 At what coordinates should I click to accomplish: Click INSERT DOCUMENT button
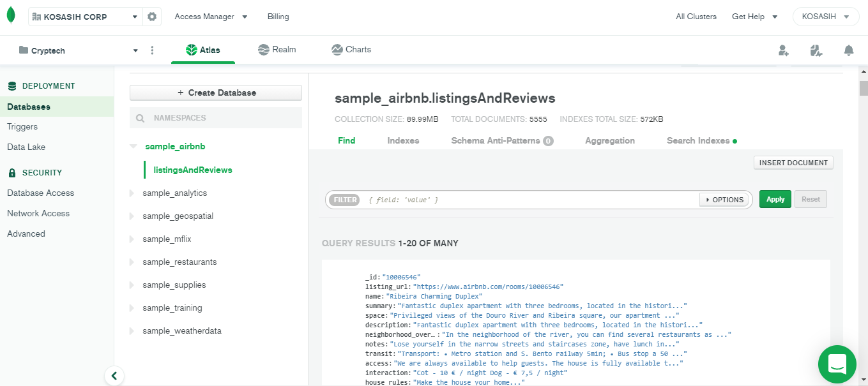pyautogui.click(x=793, y=163)
